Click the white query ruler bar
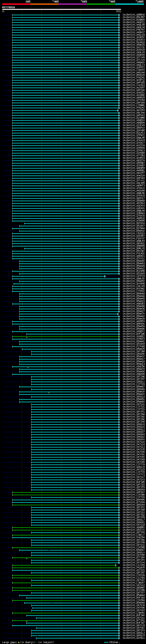The width and height of the screenshot is (146, 644). [61, 10]
